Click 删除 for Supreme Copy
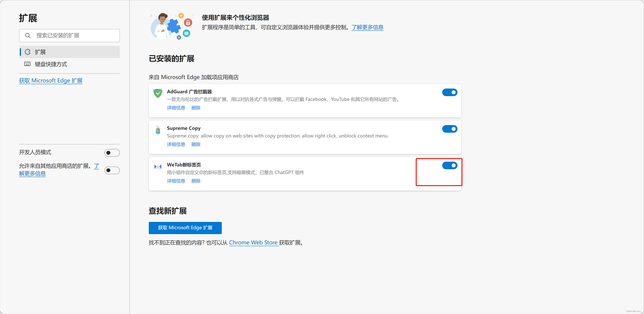The width and height of the screenshot is (644, 314). click(196, 144)
